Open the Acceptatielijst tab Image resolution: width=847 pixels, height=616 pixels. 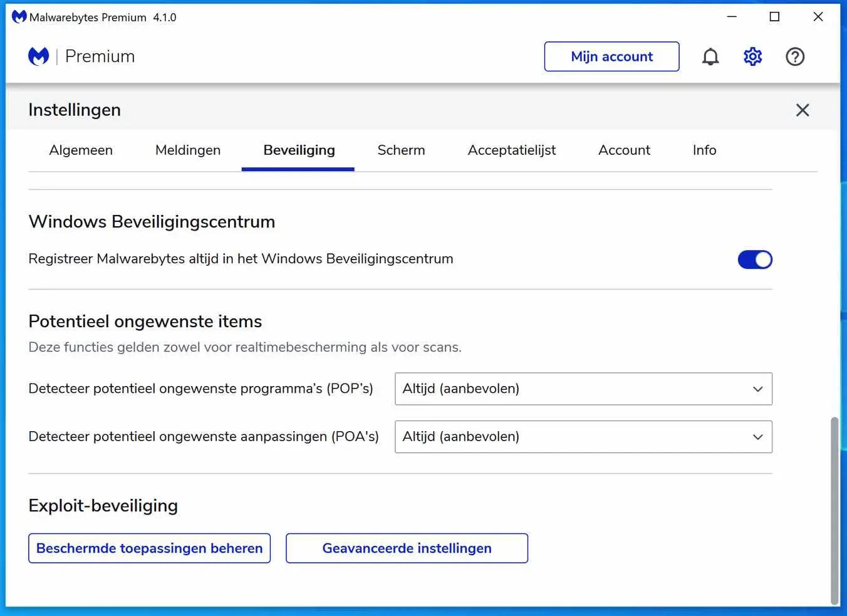512,150
